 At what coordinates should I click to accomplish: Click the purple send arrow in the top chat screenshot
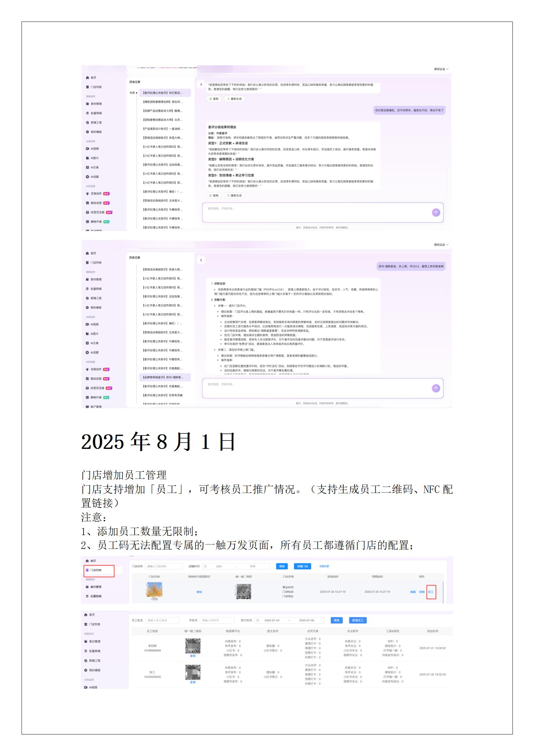(436, 212)
